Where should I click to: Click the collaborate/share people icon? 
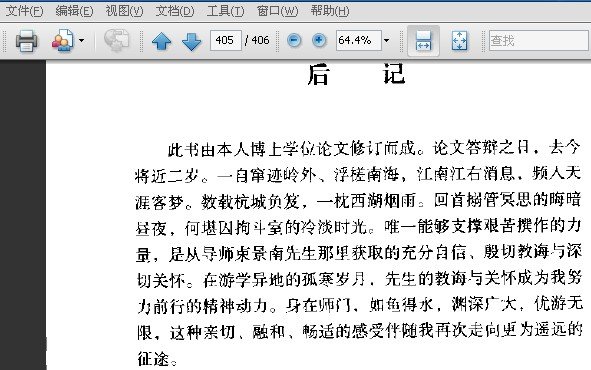(63, 40)
